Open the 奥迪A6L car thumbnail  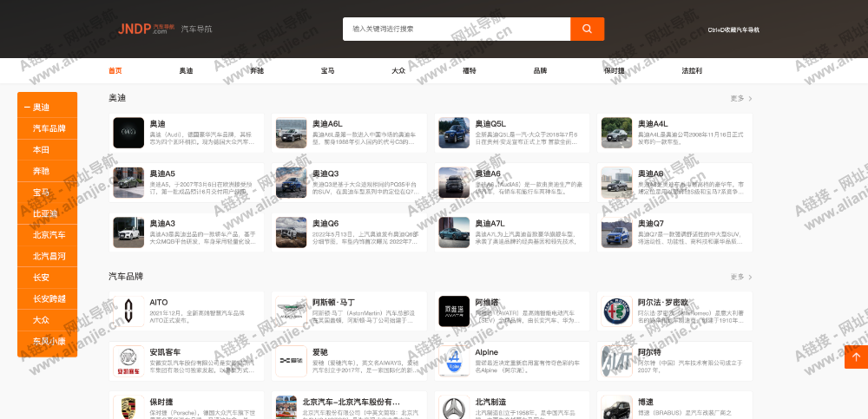click(291, 133)
